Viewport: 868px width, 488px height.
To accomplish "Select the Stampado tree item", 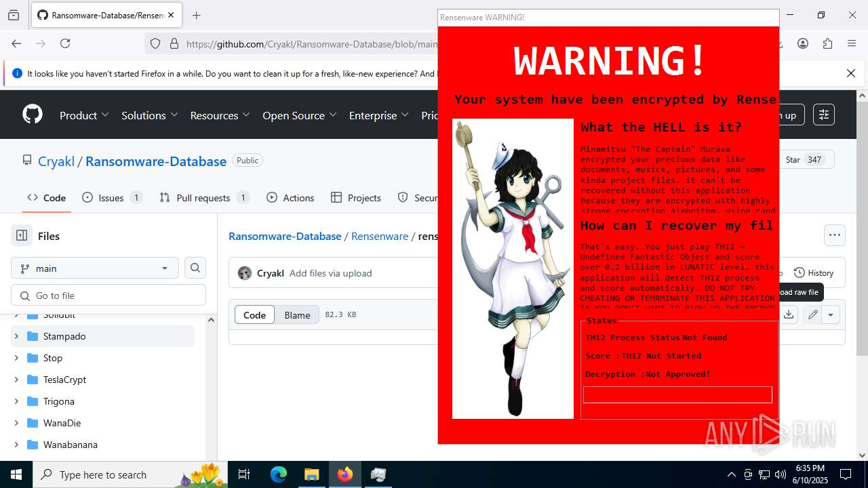I will [x=102, y=336].
